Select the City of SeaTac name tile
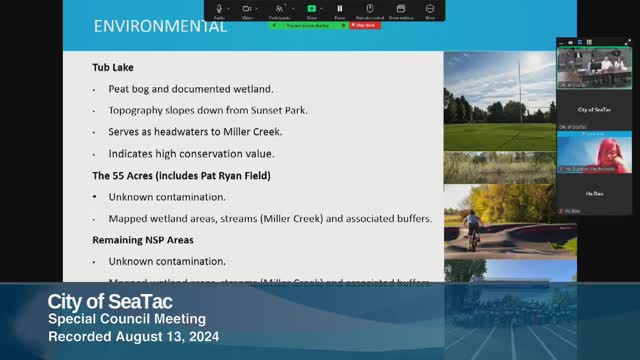Image resolution: width=640 pixels, height=360 pixels. pyautogui.click(x=594, y=110)
